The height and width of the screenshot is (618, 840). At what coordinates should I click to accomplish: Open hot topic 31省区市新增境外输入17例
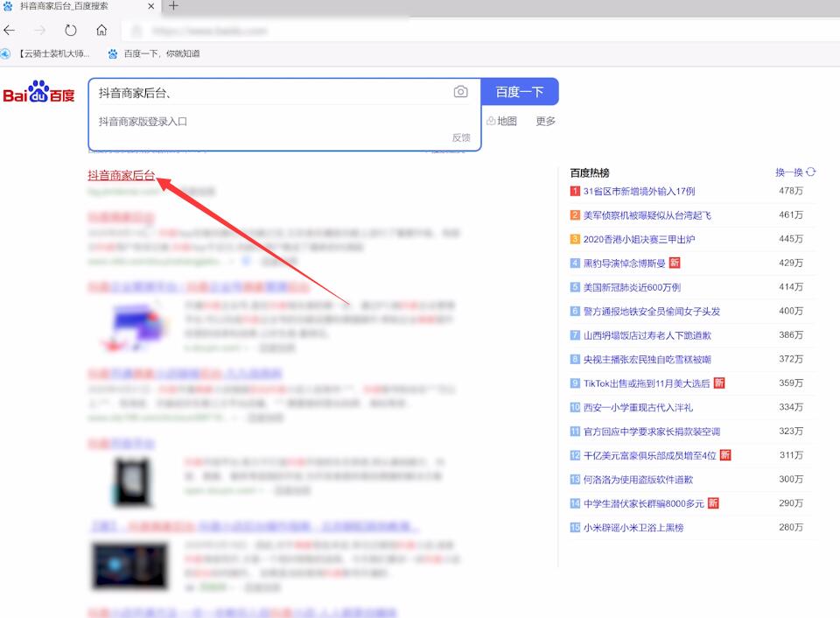pos(639,192)
